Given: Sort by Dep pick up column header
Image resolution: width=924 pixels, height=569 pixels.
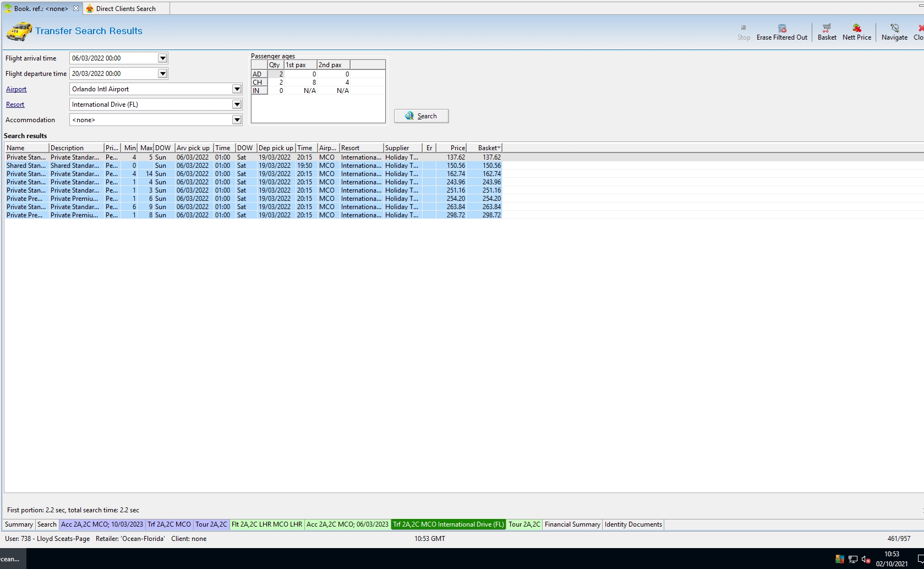Looking at the screenshot, I should [x=276, y=148].
